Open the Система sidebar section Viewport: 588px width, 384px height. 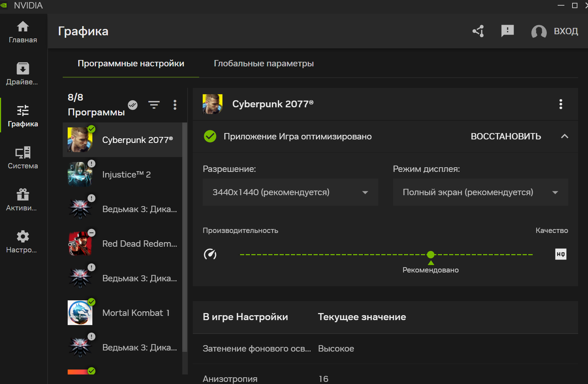click(x=23, y=158)
